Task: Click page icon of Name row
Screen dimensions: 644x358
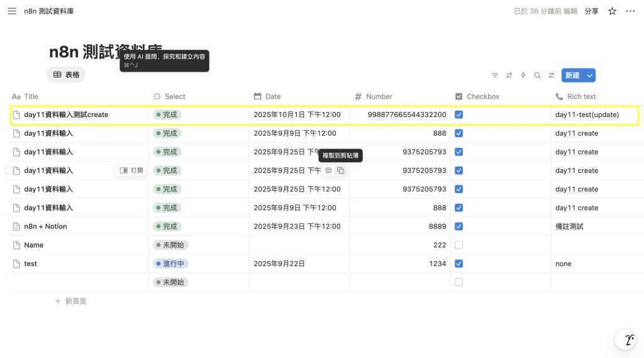Action: tap(16, 245)
